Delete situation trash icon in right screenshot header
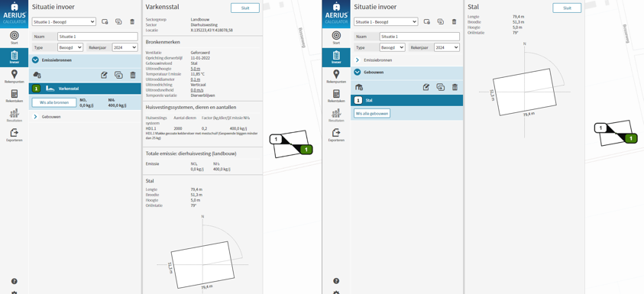 (454, 21)
